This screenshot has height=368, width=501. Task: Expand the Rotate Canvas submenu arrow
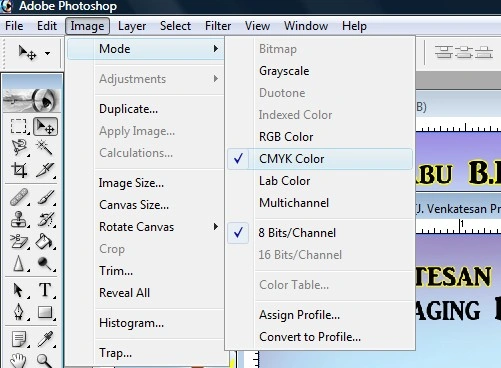coord(216,227)
